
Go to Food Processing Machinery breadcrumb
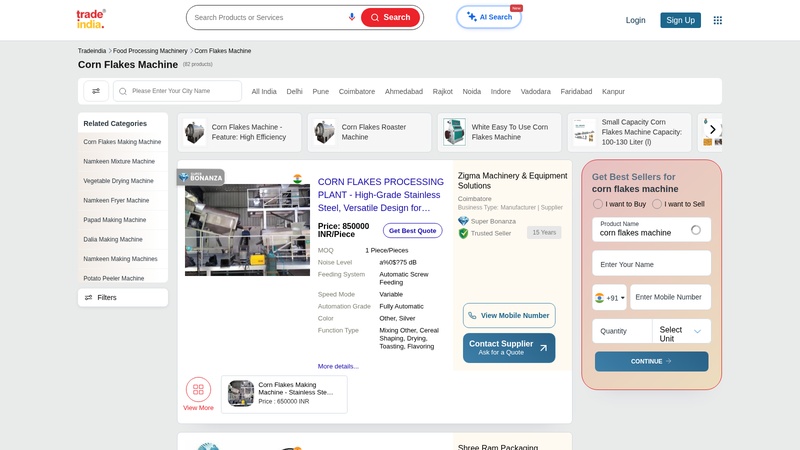pos(150,51)
